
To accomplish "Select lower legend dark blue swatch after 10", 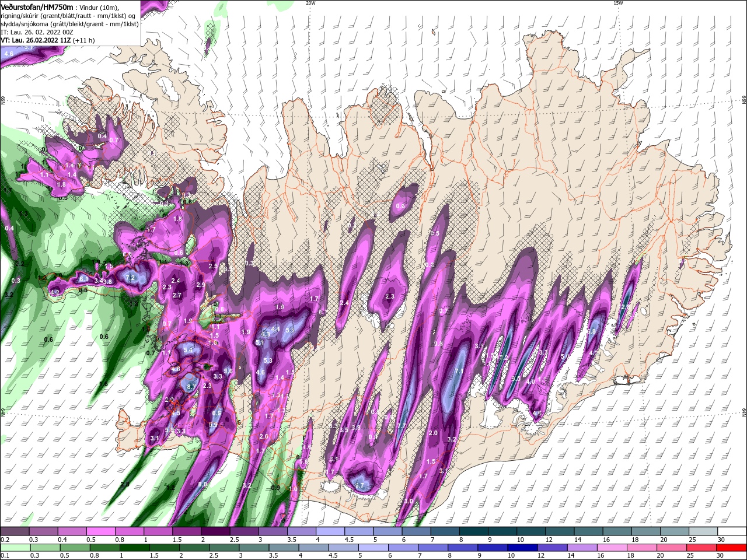I will (x=523, y=548).
